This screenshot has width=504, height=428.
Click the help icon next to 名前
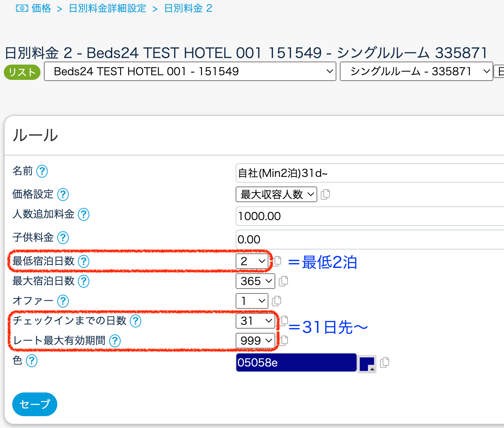(42, 171)
